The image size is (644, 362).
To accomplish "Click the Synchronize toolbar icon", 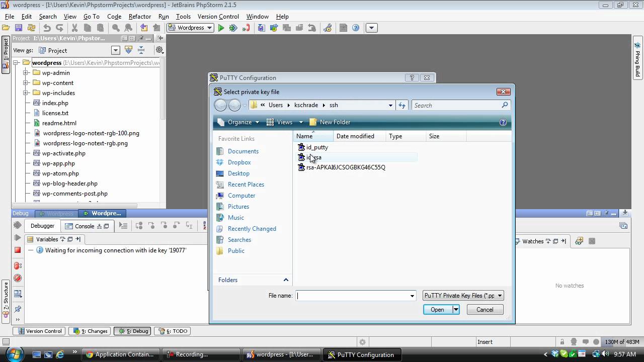I will [31, 28].
